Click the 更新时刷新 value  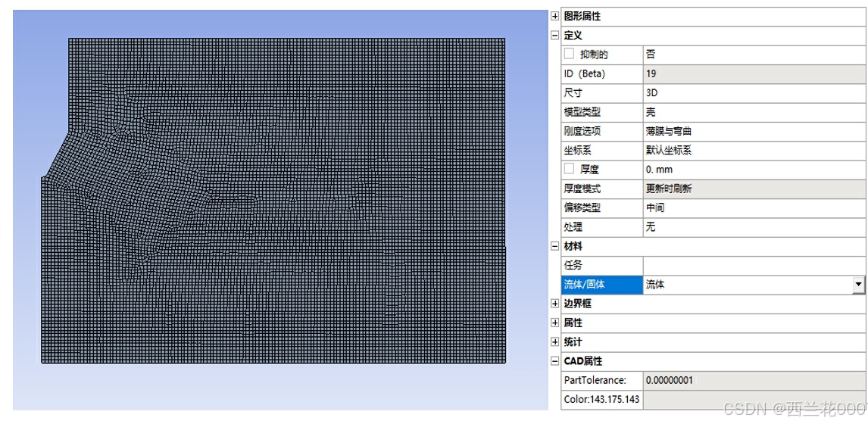(x=754, y=189)
